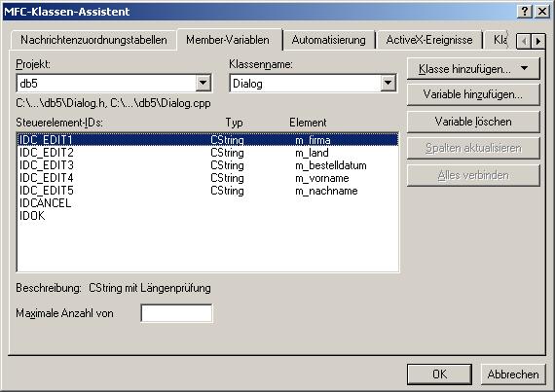555x392 pixels.
Task: Select the IDOK list entry
Action: coord(32,216)
